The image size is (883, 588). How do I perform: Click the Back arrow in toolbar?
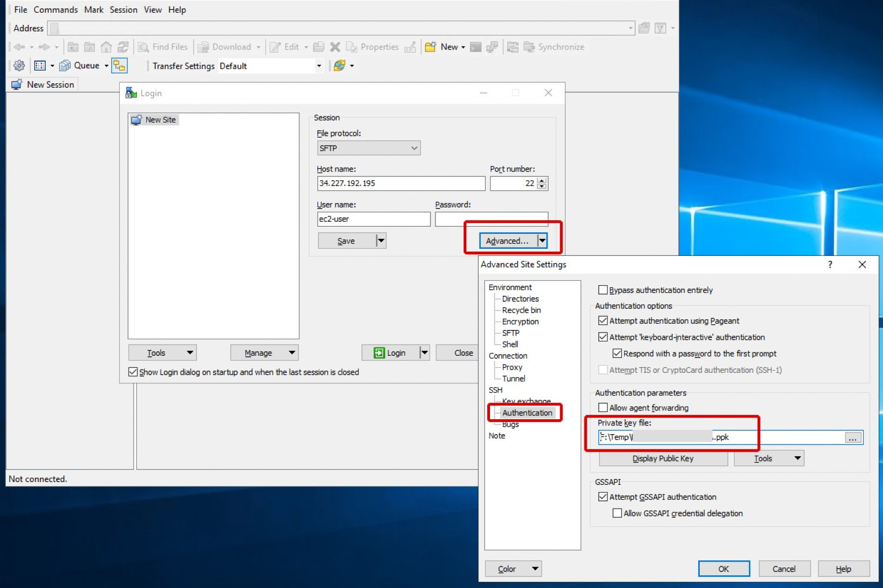(x=19, y=47)
